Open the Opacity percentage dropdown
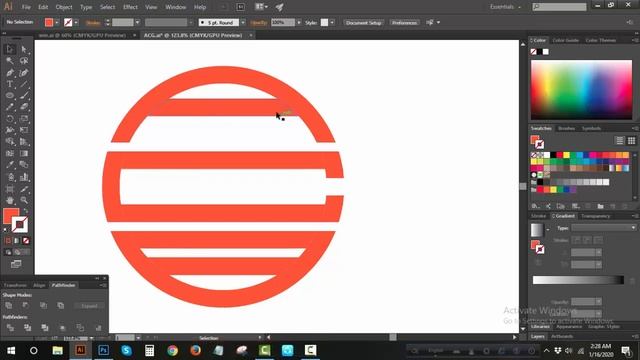The height and width of the screenshot is (360, 640). (x=299, y=22)
